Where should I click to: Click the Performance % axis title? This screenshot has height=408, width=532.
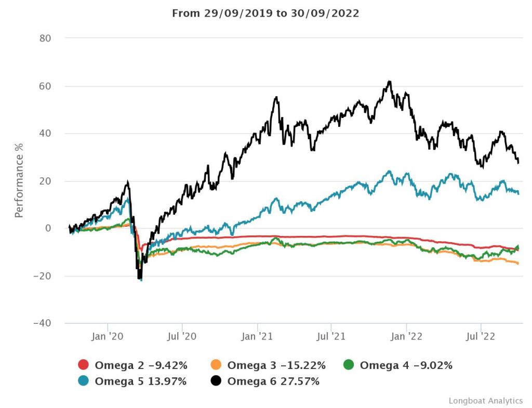pyautogui.click(x=19, y=181)
